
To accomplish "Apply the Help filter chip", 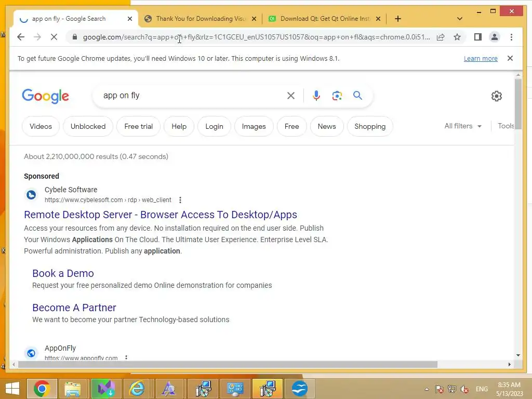I will 179,126.
